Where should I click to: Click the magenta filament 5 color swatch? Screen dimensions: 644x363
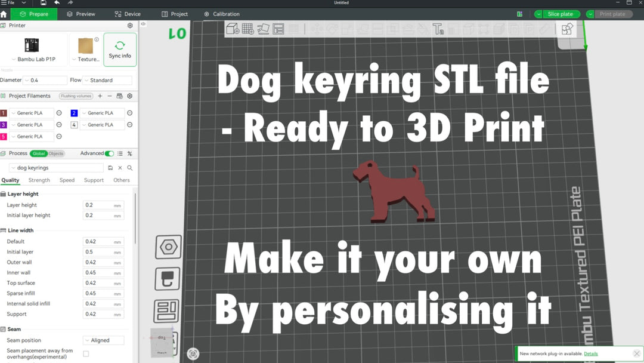click(5, 136)
